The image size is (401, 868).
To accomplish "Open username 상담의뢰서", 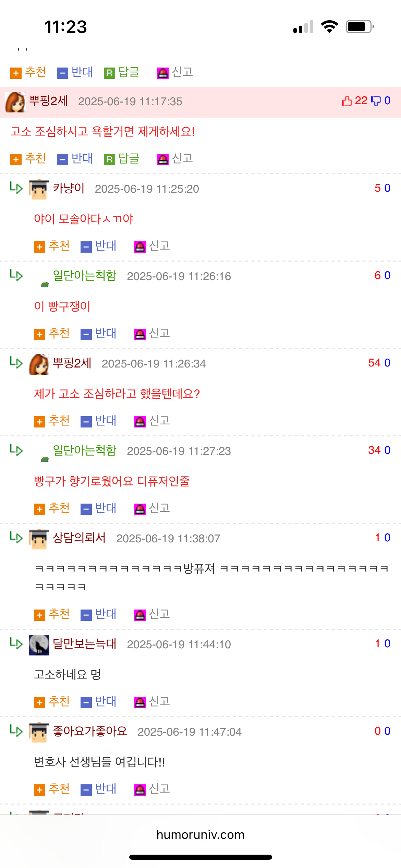I will click(79, 538).
